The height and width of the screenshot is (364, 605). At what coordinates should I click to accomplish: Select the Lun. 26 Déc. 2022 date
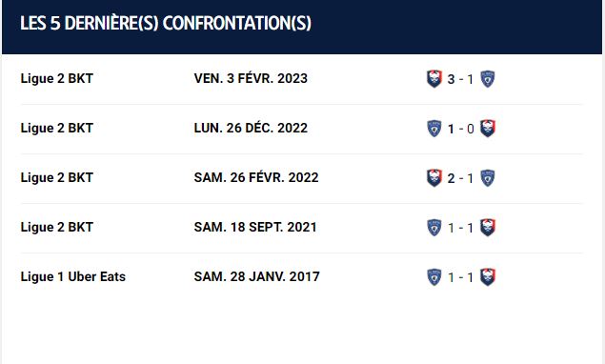(251, 128)
